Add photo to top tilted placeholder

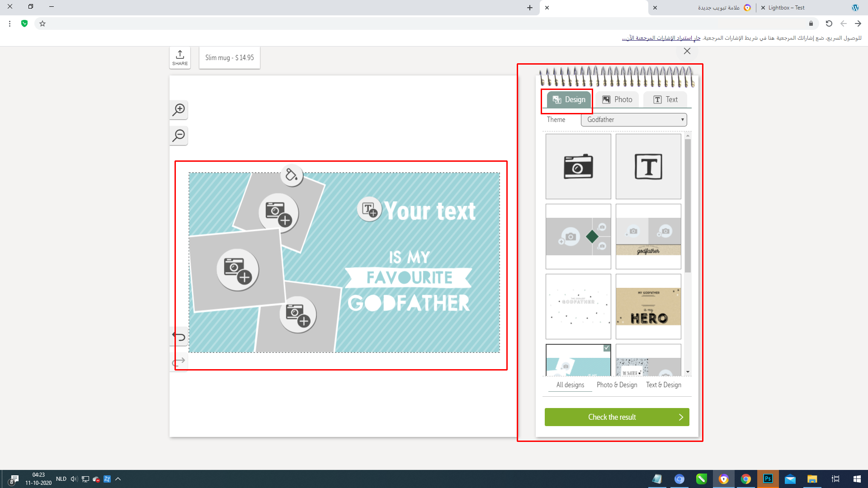[278, 213]
